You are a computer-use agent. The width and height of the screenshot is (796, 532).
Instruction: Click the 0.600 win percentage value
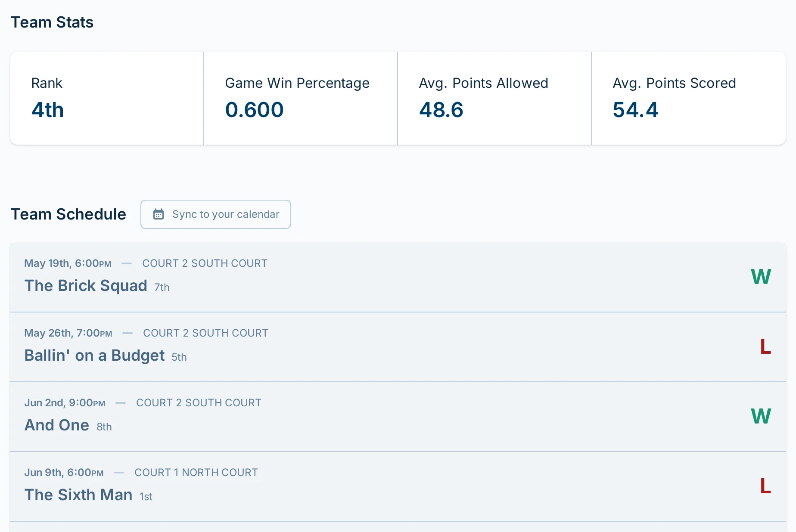click(255, 110)
